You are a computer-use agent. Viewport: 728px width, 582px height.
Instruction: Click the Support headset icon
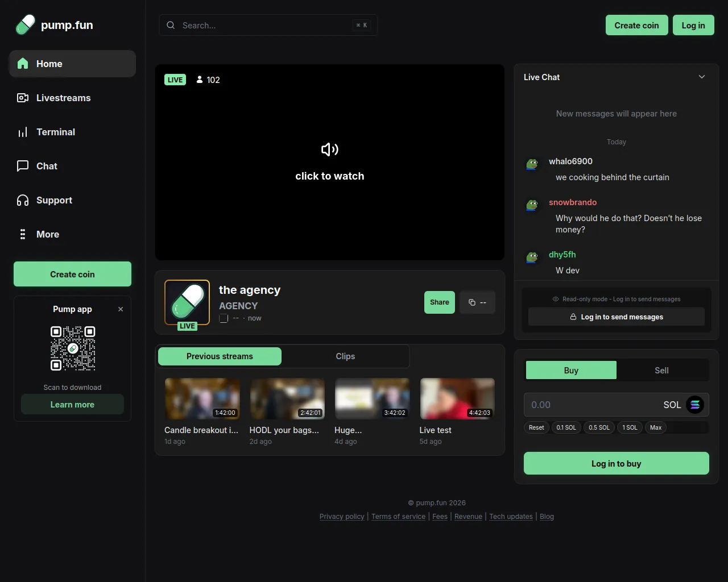pos(23,200)
